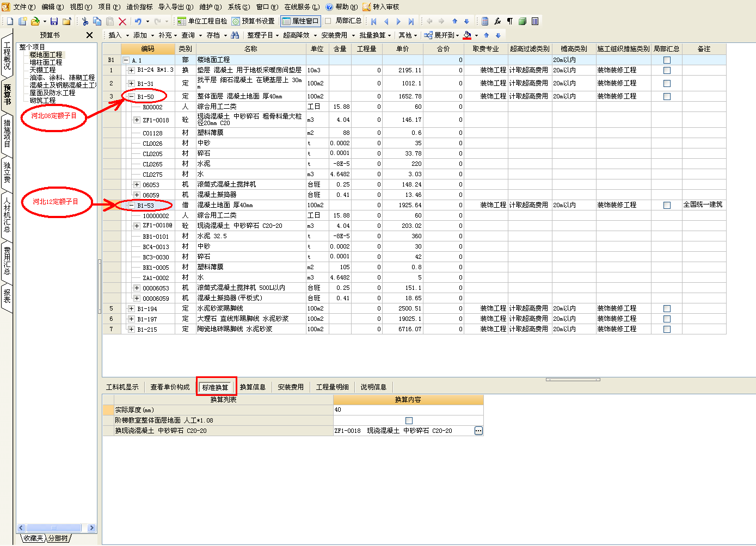Image resolution: width=756 pixels, height=546 pixels.
Task: Switch to 分部树 bottom tab
Action: (58, 538)
